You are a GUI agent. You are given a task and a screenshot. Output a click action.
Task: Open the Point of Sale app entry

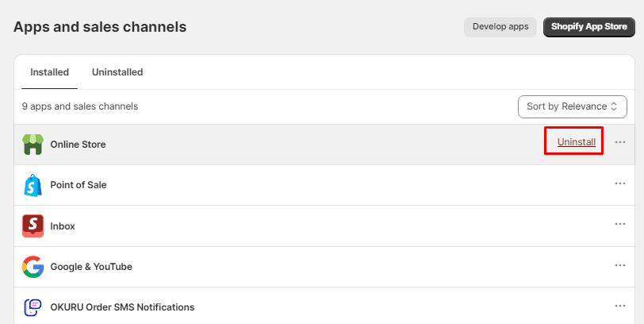click(x=79, y=185)
